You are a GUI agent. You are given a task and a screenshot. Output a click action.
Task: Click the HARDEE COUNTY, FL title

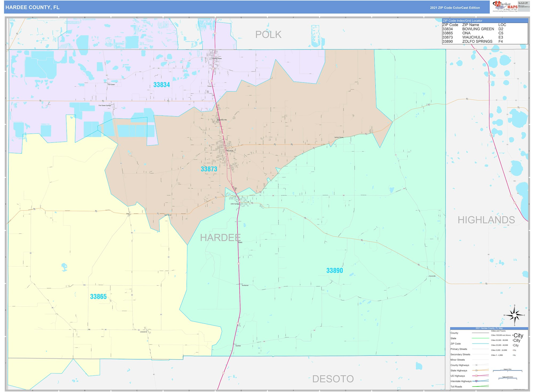33,7
